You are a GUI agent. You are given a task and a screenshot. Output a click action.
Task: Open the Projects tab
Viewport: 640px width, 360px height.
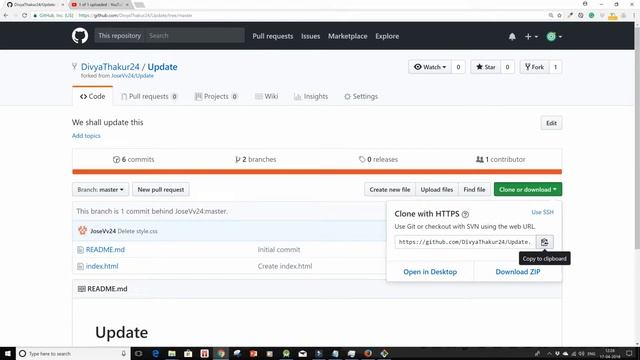coord(216,96)
